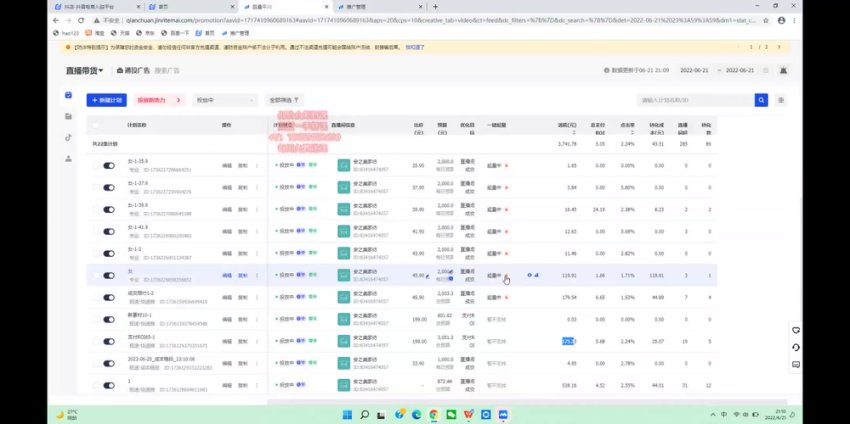Click the teal room thumbnail in row 1-35.9
This screenshot has height=424, width=850.
344,165
